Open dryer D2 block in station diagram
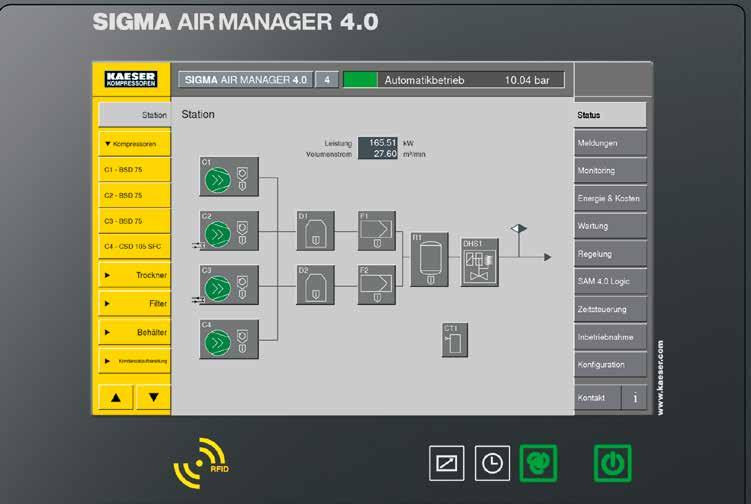 point(316,285)
